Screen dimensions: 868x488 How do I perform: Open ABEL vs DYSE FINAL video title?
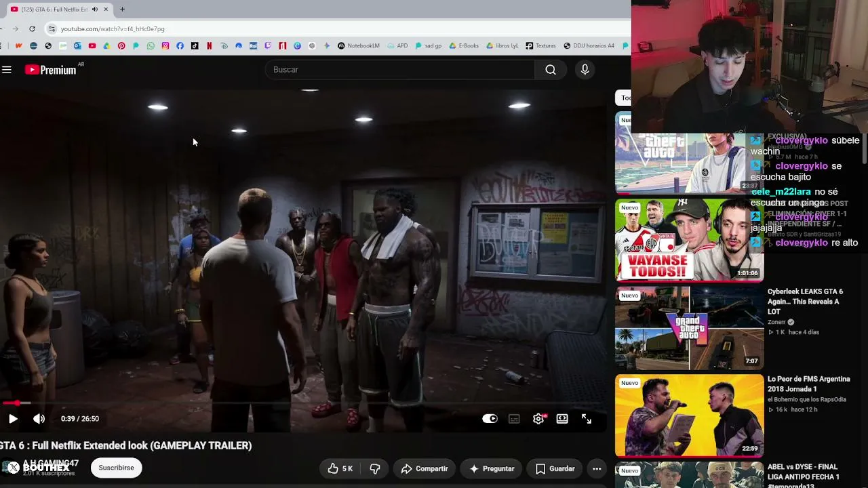804,476
